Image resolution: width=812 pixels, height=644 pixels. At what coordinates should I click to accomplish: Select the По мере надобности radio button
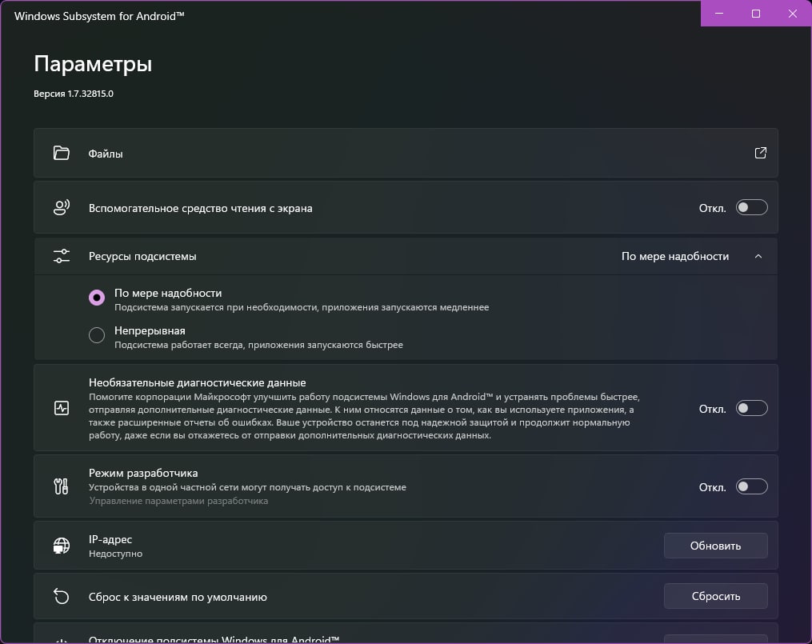tap(97, 298)
